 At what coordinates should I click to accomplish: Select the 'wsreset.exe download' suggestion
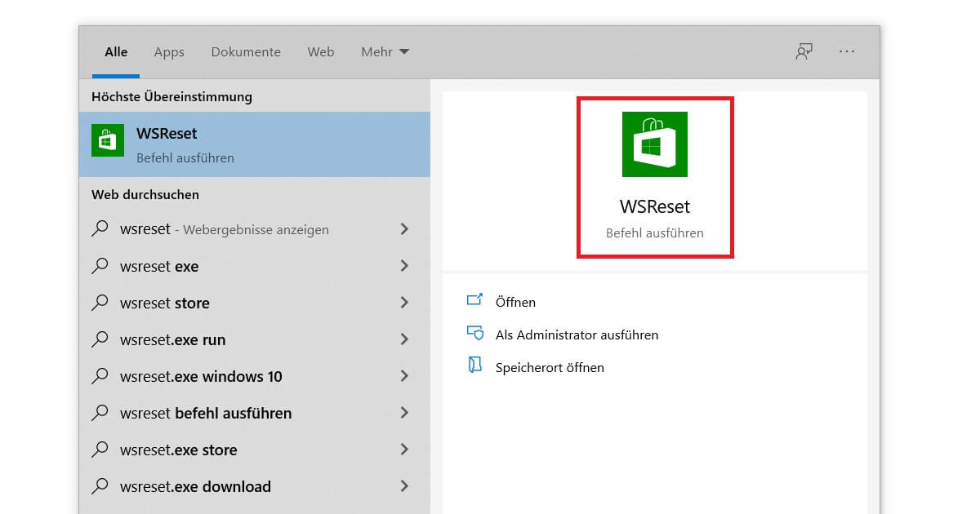(255, 486)
